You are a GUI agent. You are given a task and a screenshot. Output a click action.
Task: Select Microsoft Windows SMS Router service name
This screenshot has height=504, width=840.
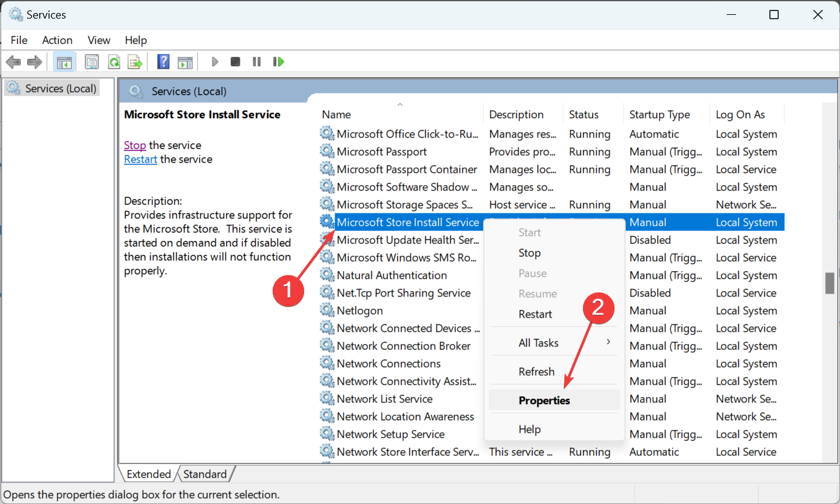[x=407, y=258]
